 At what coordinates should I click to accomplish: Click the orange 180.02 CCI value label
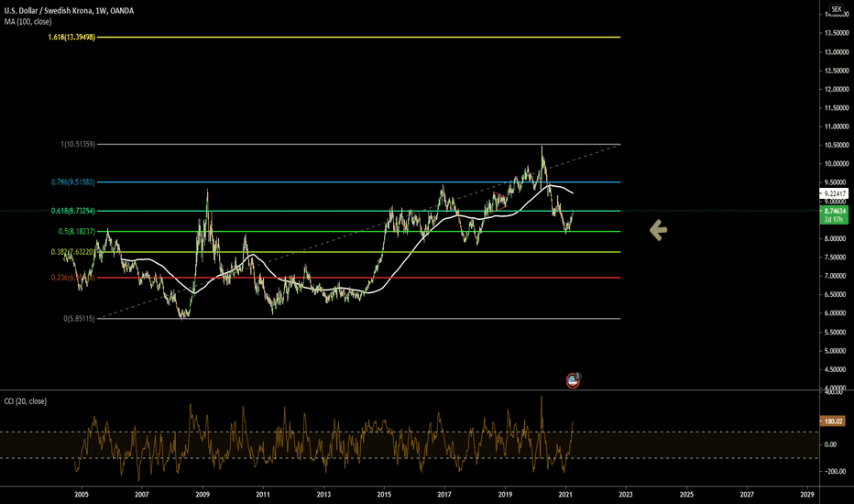tap(833, 422)
